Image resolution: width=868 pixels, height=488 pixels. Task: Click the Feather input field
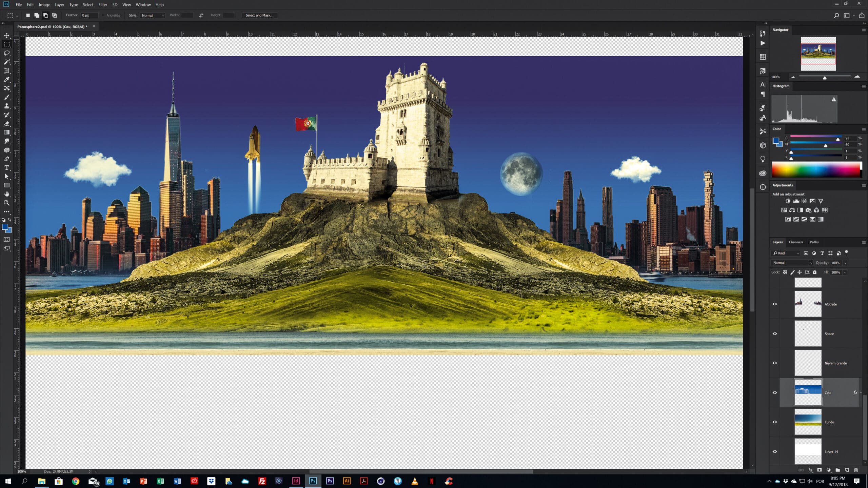pyautogui.click(x=89, y=15)
